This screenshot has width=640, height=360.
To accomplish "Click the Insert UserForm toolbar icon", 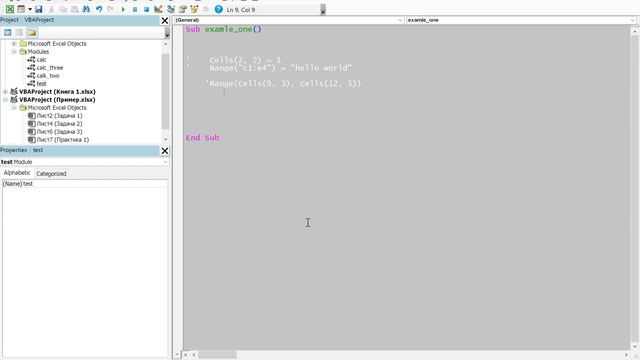I will pos(21,9).
